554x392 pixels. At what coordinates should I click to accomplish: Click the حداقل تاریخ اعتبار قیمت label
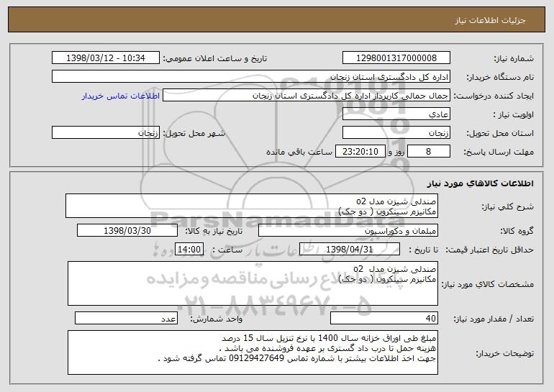pos(490,250)
